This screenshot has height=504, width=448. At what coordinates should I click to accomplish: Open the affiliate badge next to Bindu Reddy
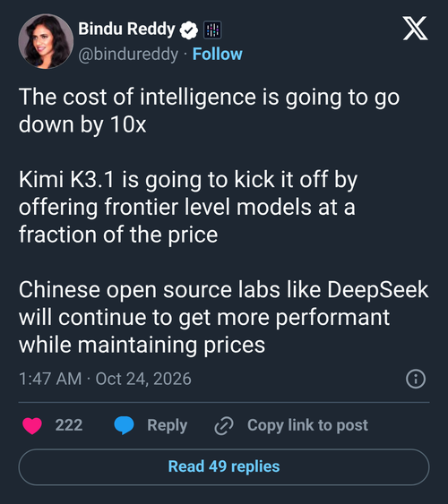pyautogui.click(x=212, y=30)
